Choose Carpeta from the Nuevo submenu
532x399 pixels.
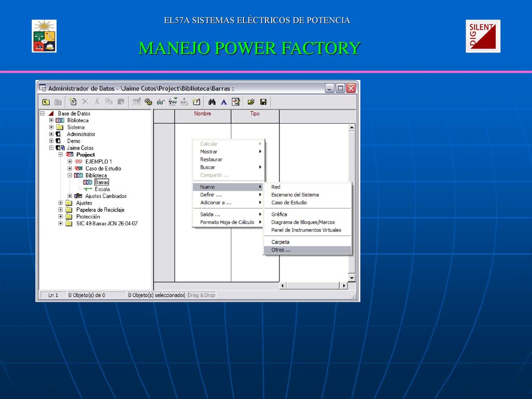[x=308, y=242]
